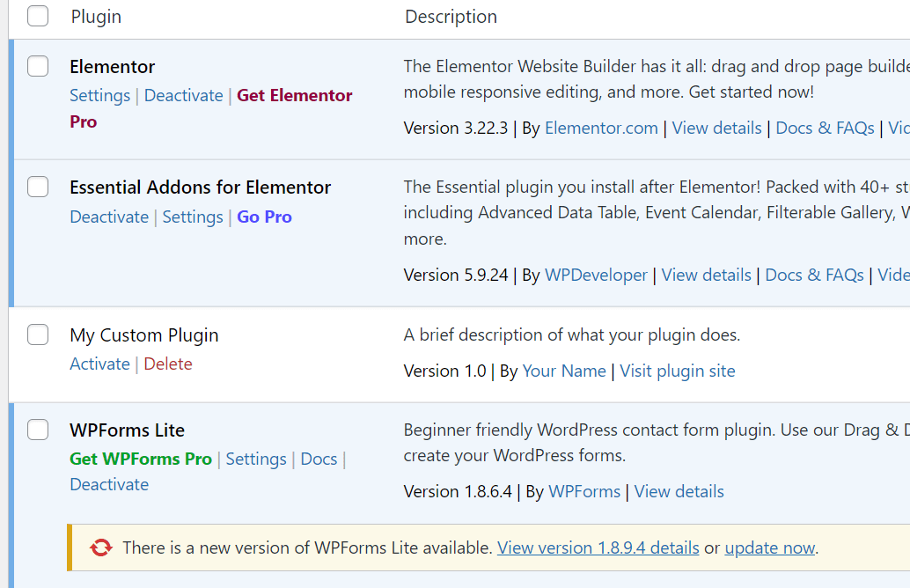The height and width of the screenshot is (588, 910).
Task: Deactivate the WPForms Lite plugin
Action: tap(109, 484)
